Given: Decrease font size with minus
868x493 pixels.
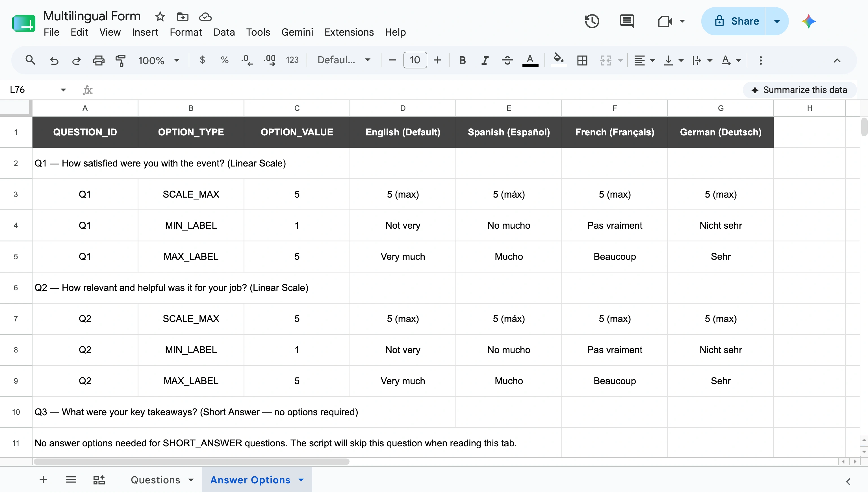Looking at the screenshot, I should click(x=392, y=60).
